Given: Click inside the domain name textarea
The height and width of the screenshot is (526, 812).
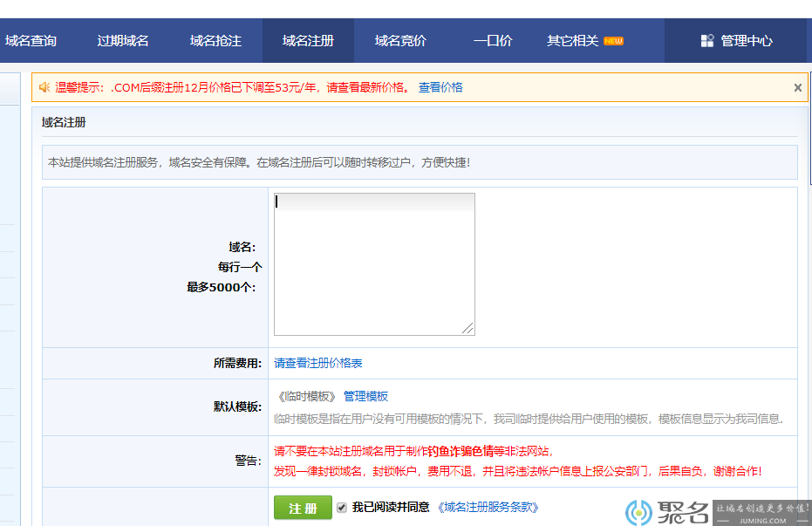Looking at the screenshot, I should 374,264.
